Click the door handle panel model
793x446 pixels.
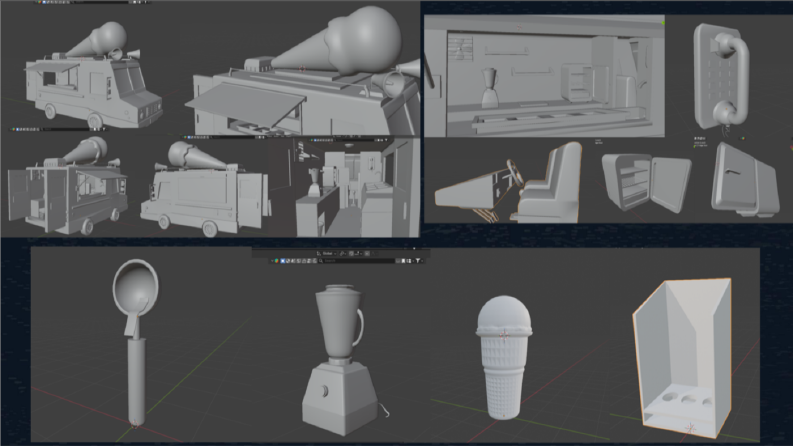coord(721,74)
